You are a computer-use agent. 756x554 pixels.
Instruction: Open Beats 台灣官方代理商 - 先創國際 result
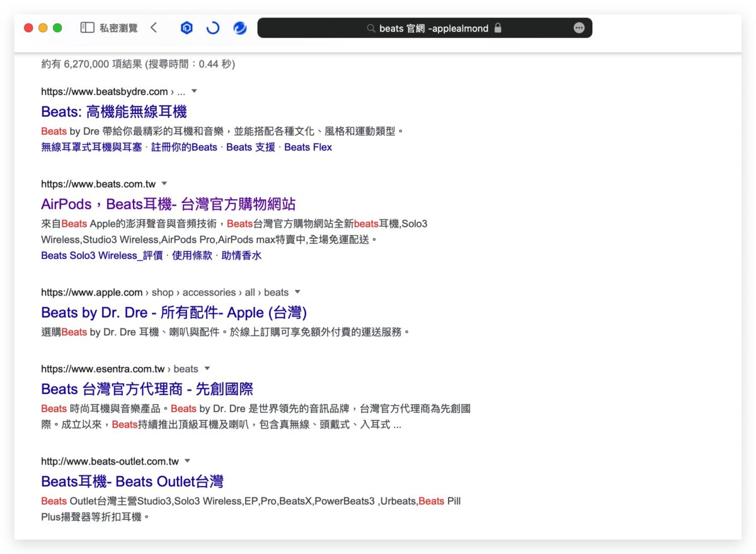(x=147, y=389)
